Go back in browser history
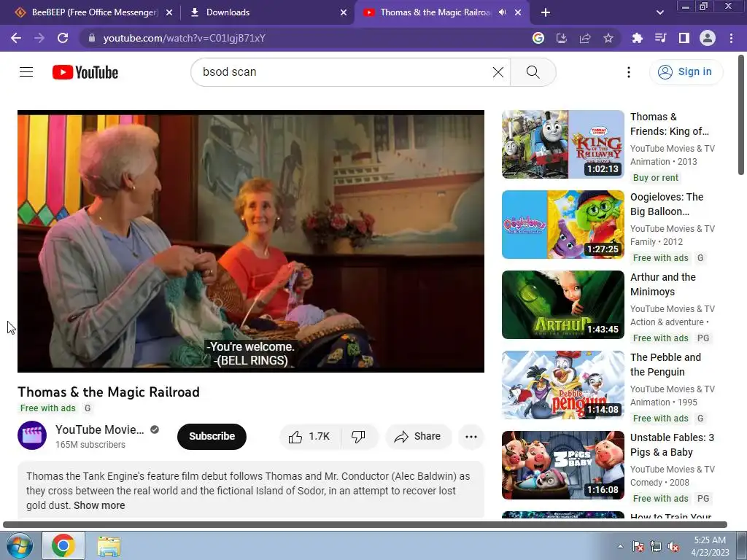Screen dimensions: 747x560 16,38
